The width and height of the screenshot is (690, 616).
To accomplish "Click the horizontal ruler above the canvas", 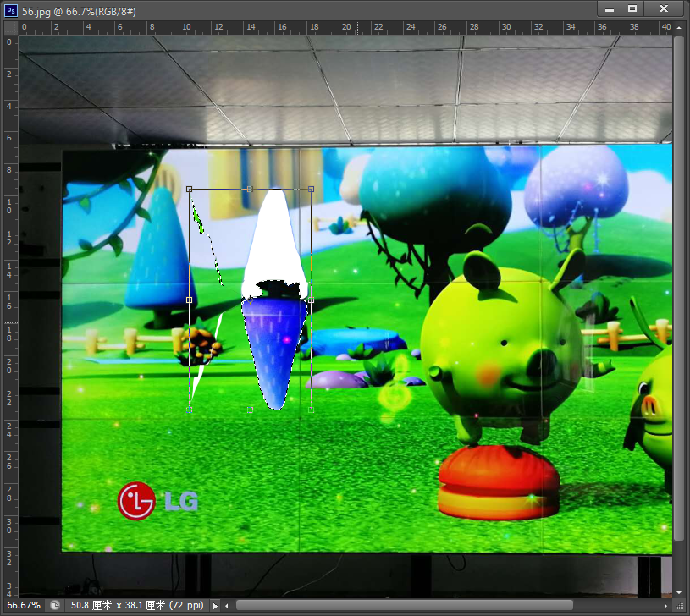I will 339,27.
